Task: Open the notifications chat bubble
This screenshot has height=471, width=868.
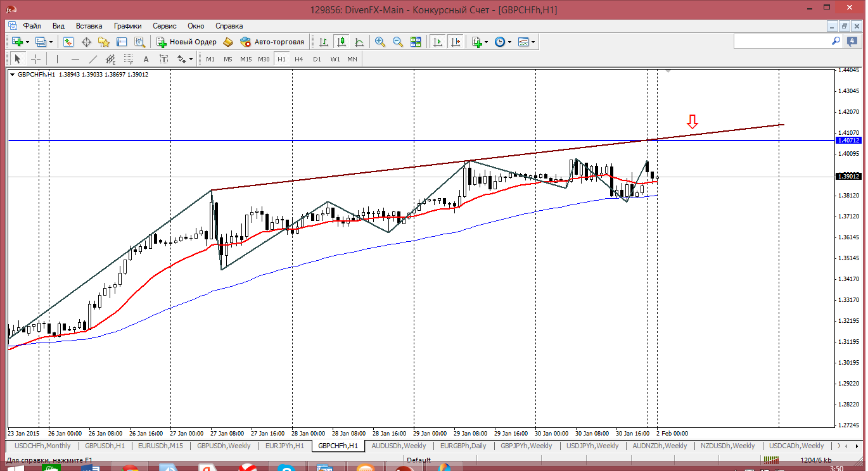Action: click(x=852, y=41)
